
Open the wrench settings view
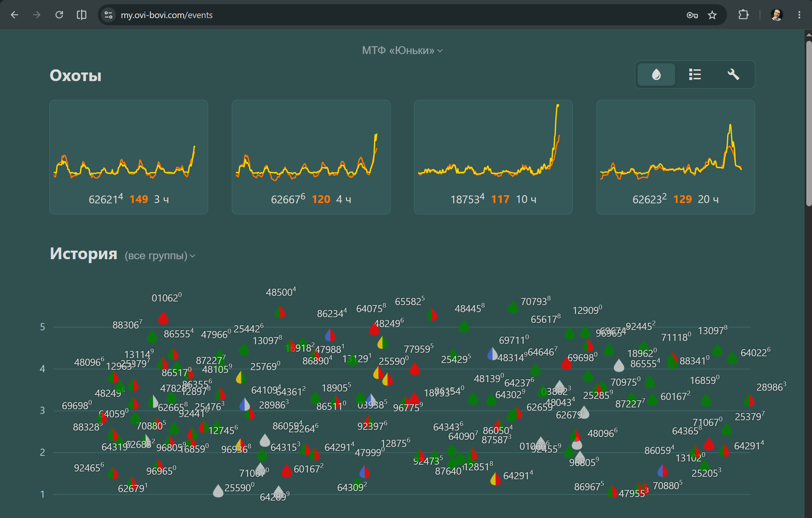(733, 75)
